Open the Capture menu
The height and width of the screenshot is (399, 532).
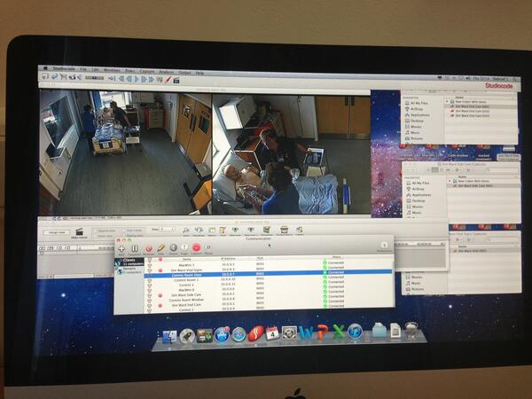pyautogui.click(x=147, y=71)
